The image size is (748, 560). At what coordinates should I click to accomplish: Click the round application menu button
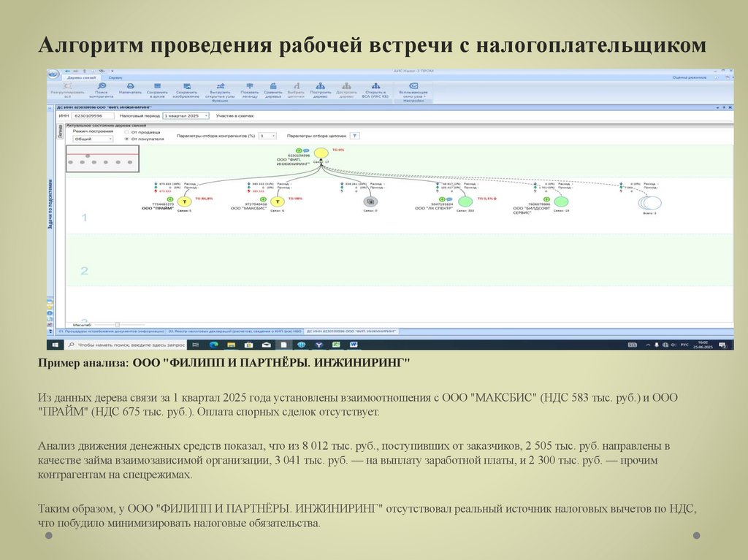click(x=53, y=74)
